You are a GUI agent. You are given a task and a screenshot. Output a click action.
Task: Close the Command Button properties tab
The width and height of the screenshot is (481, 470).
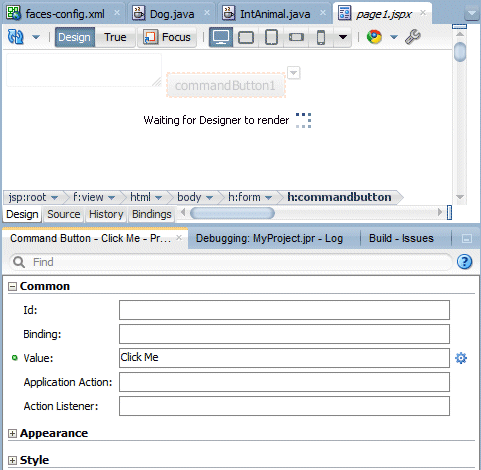(x=179, y=237)
